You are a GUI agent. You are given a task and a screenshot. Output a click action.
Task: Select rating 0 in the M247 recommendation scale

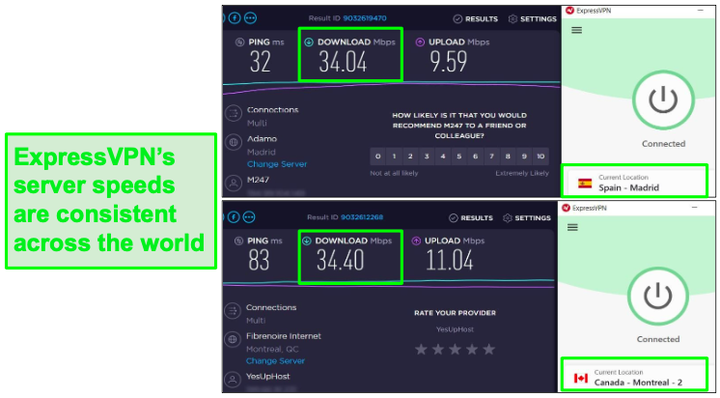378,157
